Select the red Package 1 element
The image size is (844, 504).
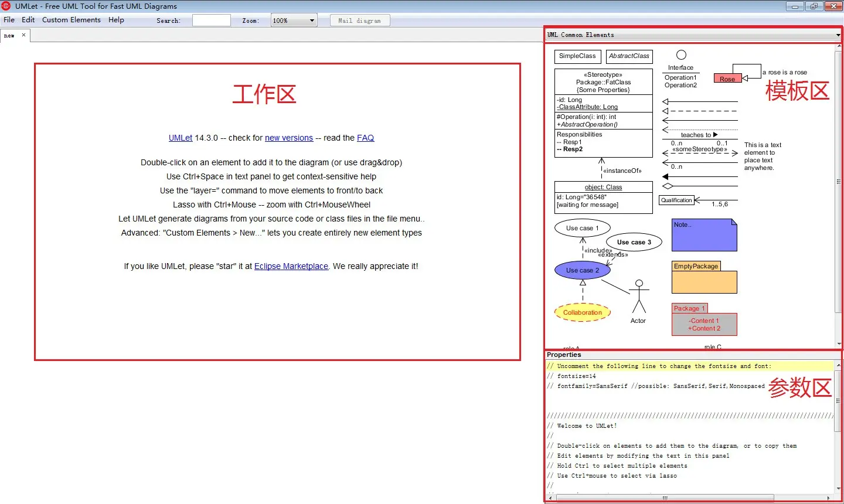pyautogui.click(x=704, y=319)
